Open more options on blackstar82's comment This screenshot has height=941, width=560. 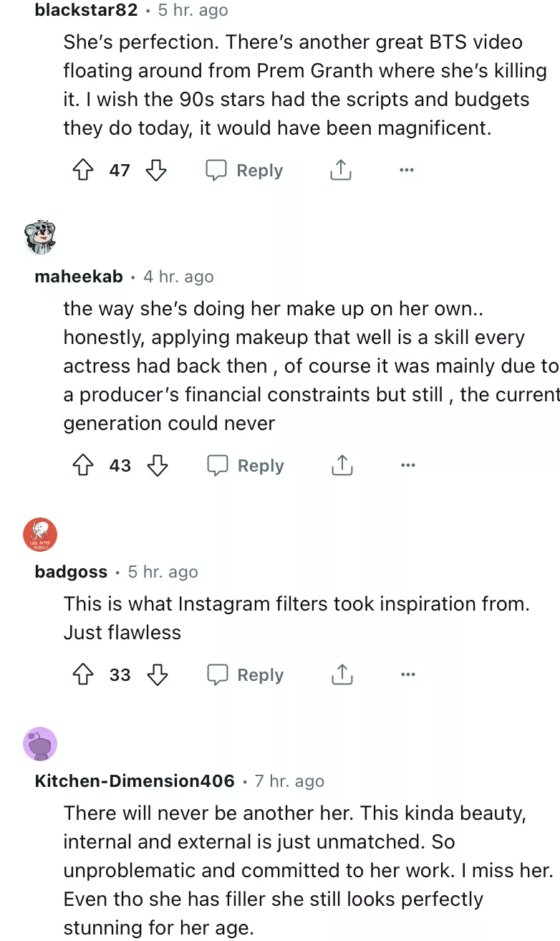tap(407, 171)
